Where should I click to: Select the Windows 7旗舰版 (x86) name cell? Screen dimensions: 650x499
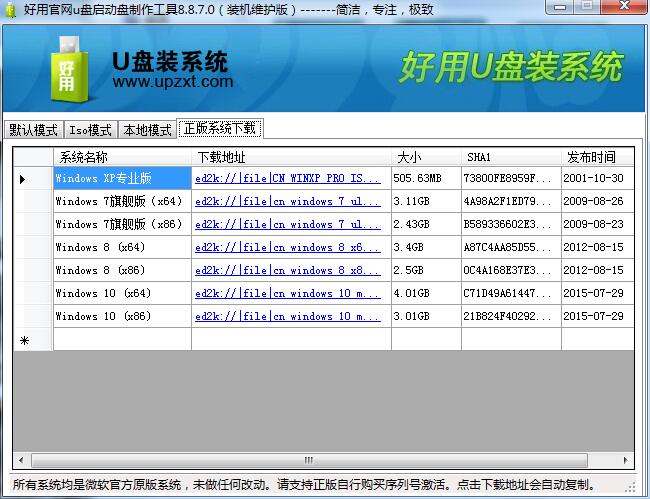point(123,224)
